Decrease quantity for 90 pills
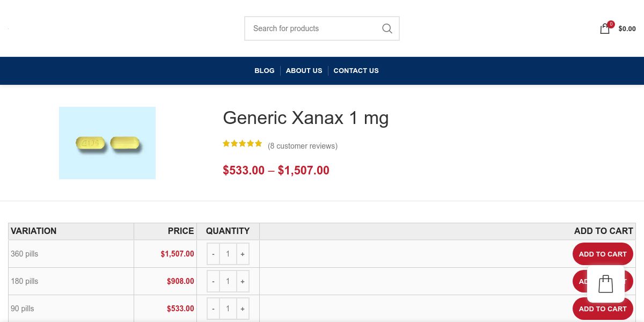Viewport: 644px width, 322px height. (213, 309)
